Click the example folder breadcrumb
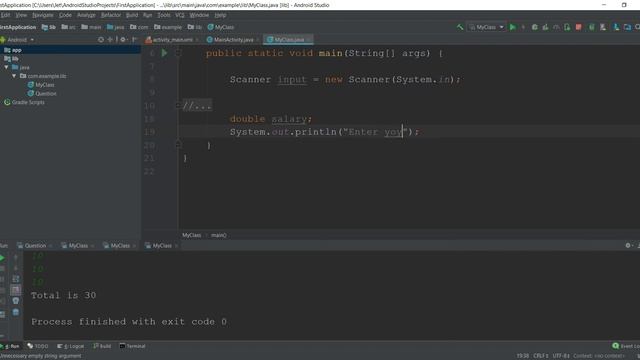The height and width of the screenshot is (360, 640). [168, 27]
